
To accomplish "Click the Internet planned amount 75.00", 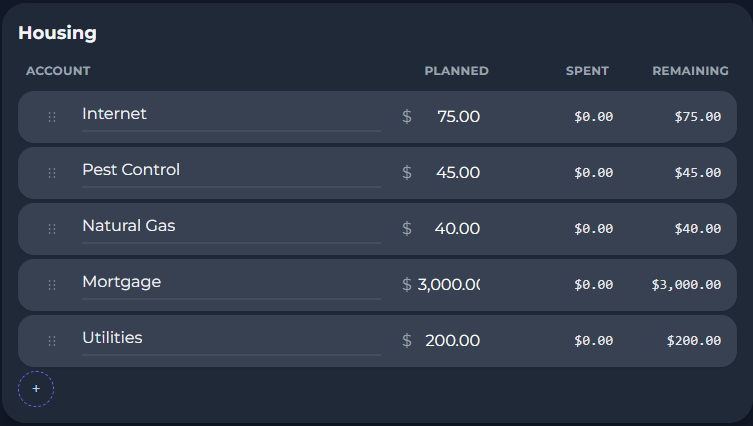I will coord(457,117).
